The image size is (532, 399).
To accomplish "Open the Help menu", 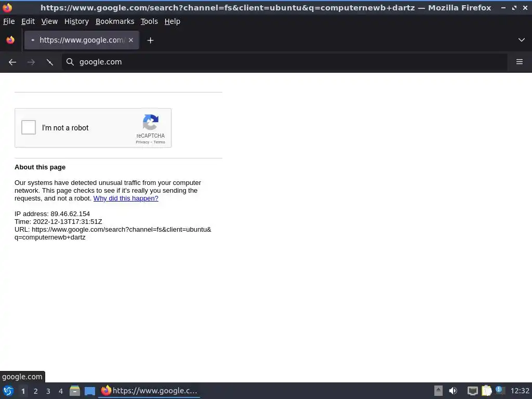I will pyautogui.click(x=172, y=21).
